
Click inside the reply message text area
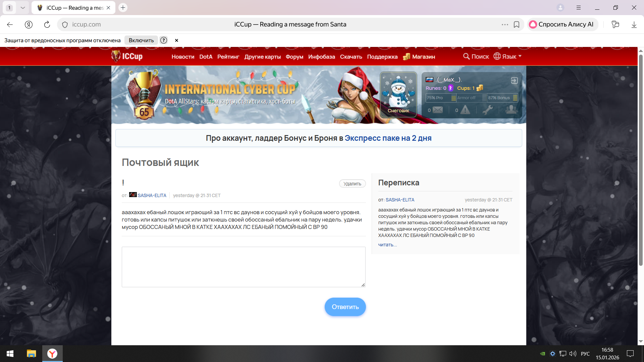[x=244, y=267]
